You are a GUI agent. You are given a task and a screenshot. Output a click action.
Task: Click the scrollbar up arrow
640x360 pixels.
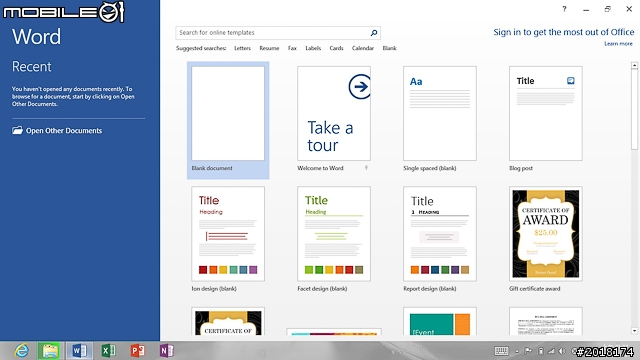click(x=634, y=65)
